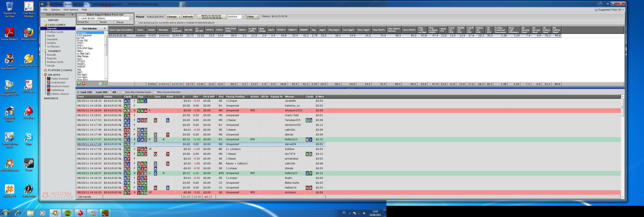
Task: Open the HM APPS section
Action: 52,75
